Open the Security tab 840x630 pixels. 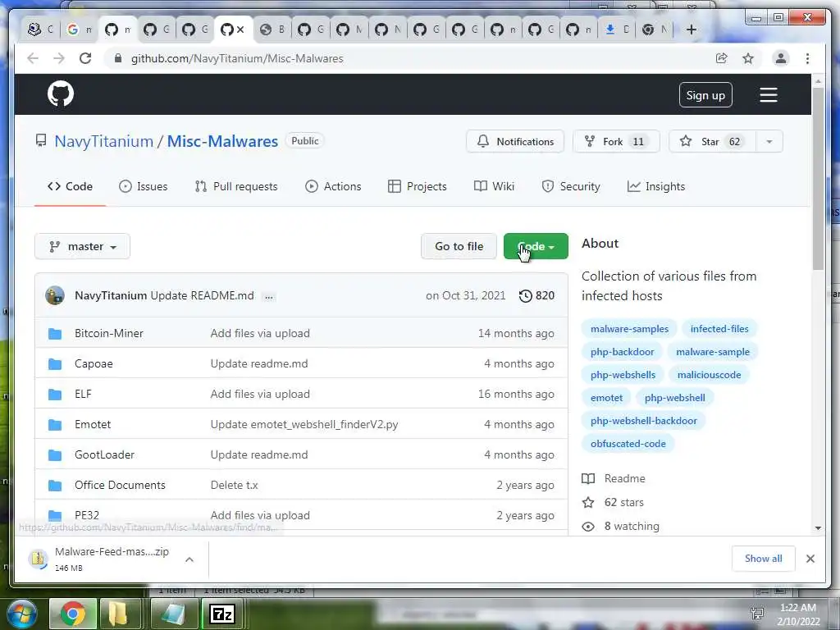pyautogui.click(x=571, y=186)
